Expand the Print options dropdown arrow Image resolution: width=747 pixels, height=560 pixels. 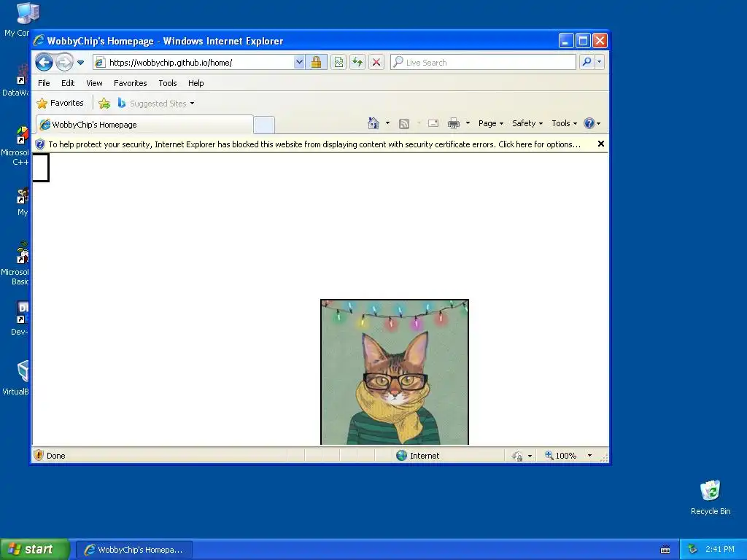tap(468, 123)
